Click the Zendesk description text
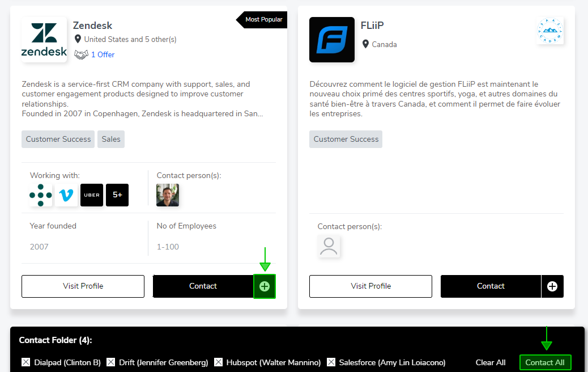The width and height of the screenshot is (588, 372). 143,99
